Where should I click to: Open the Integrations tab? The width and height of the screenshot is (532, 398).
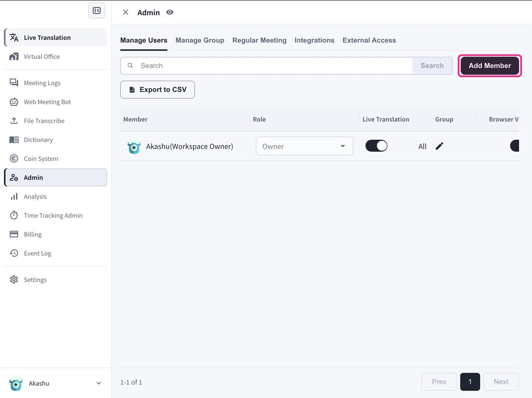tap(314, 40)
